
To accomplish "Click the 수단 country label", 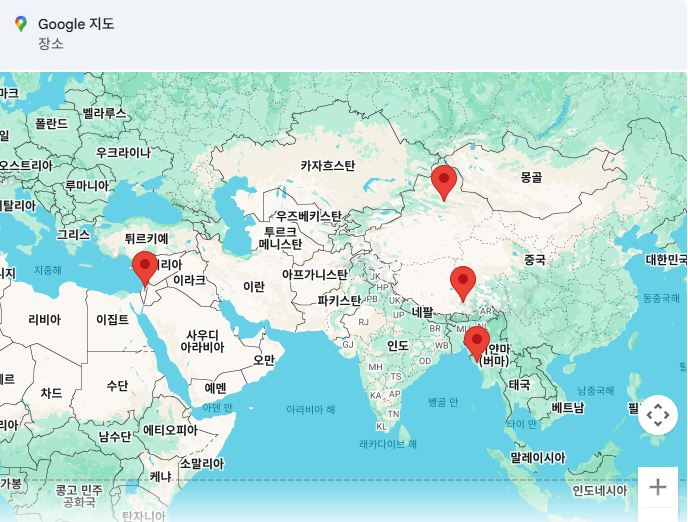I will click(117, 386).
